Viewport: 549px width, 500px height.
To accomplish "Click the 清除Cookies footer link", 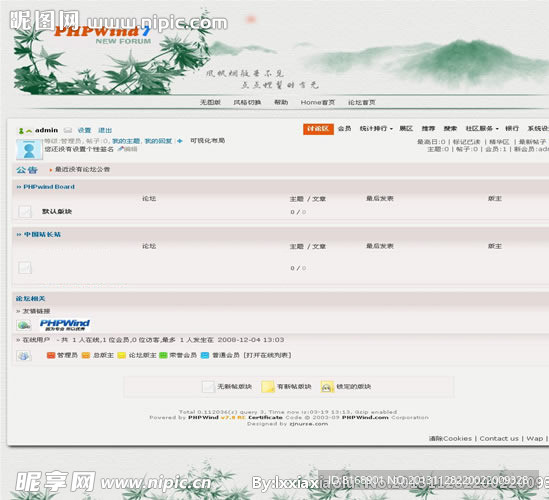I will coord(450,438).
